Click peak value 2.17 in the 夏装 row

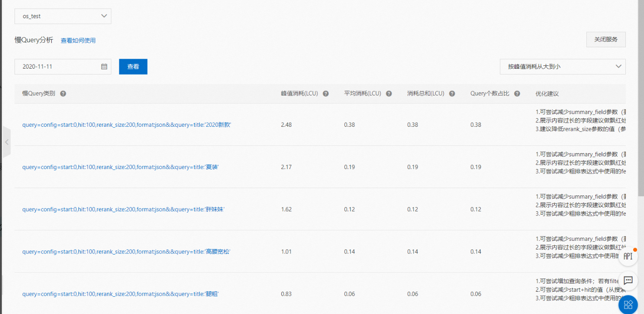click(286, 167)
